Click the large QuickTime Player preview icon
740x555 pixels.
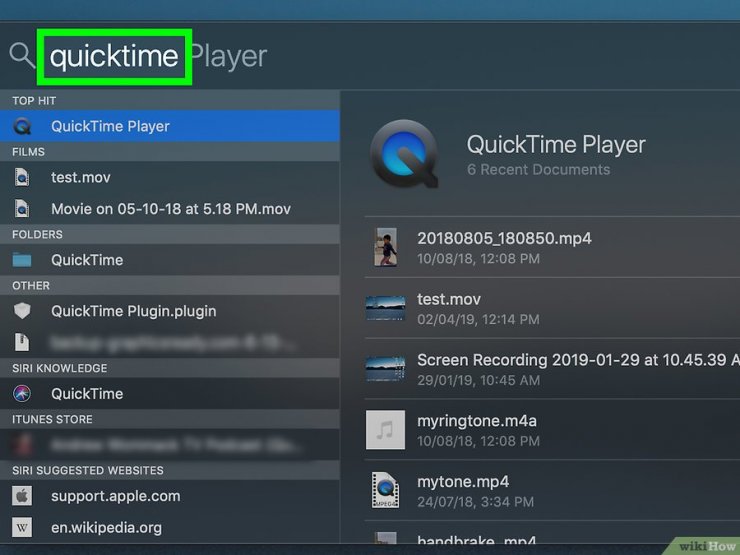click(x=404, y=154)
